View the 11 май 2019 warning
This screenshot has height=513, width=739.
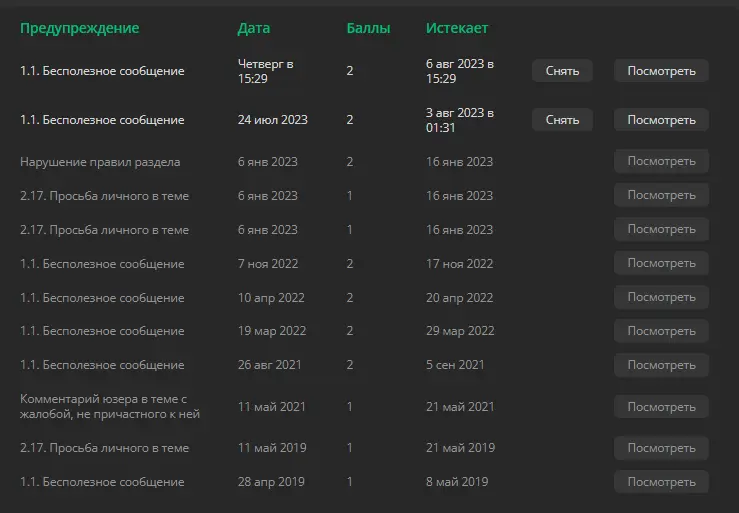661,448
